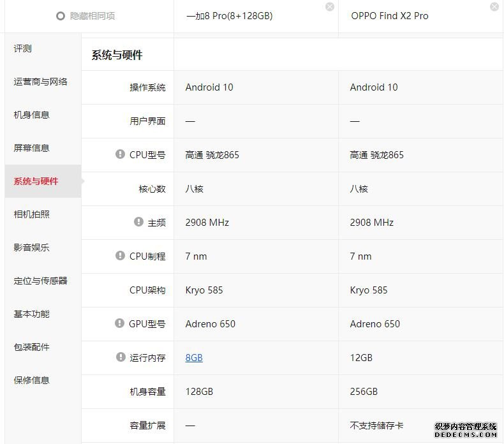Screen dimensions: 504x444
Task: Open the info icon beside CPU型号
Action: (x=120, y=154)
